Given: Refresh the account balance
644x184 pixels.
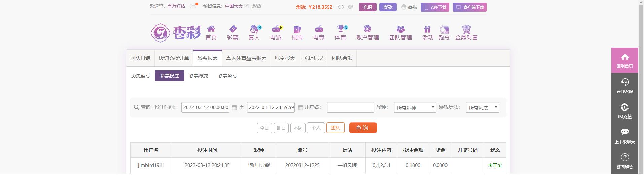Looking at the screenshot, I should click(x=341, y=7).
